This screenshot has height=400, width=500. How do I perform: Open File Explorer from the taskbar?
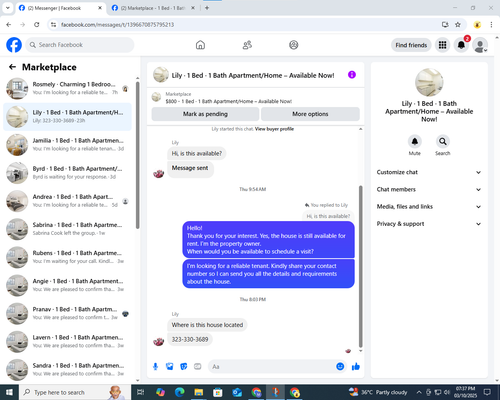coord(199,392)
